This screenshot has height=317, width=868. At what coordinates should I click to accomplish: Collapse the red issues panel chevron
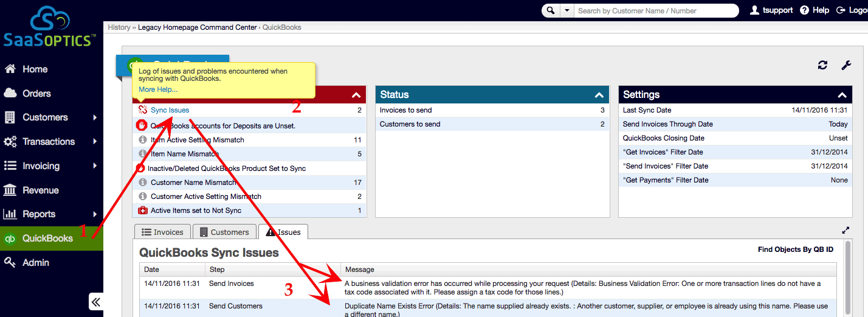pyautogui.click(x=356, y=95)
